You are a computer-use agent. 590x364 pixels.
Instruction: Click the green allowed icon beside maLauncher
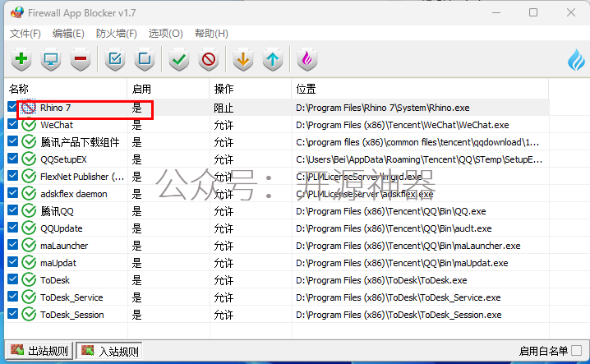29,246
